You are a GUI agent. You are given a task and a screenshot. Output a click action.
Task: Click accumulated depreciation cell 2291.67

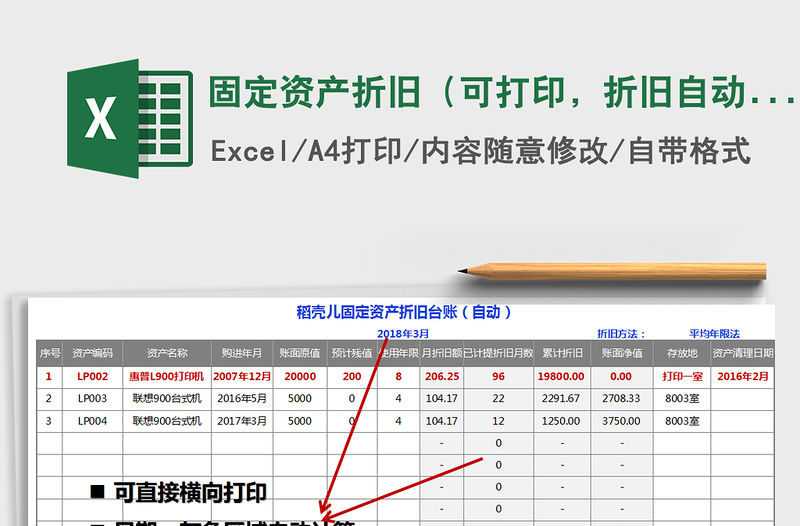(562, 398)
